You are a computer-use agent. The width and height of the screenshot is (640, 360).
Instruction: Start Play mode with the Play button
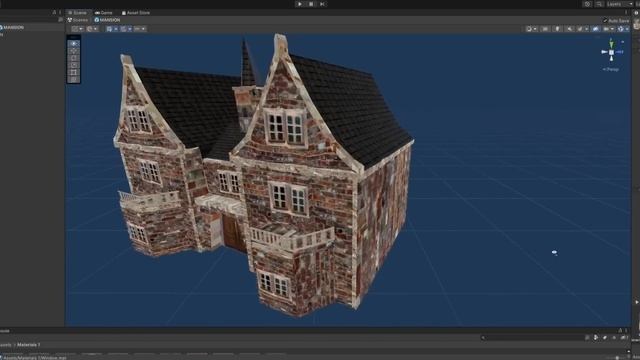coord(300,4)
